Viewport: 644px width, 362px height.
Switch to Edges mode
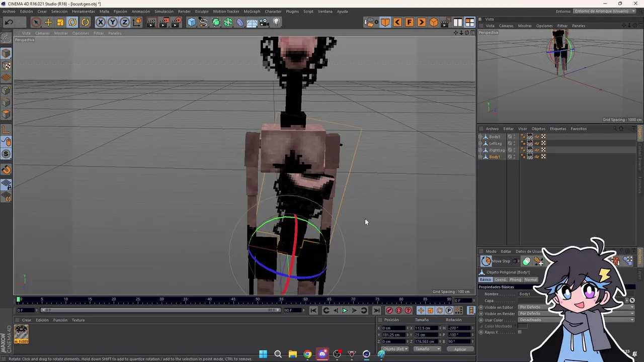pyautogui.click(x=6, y=103)
